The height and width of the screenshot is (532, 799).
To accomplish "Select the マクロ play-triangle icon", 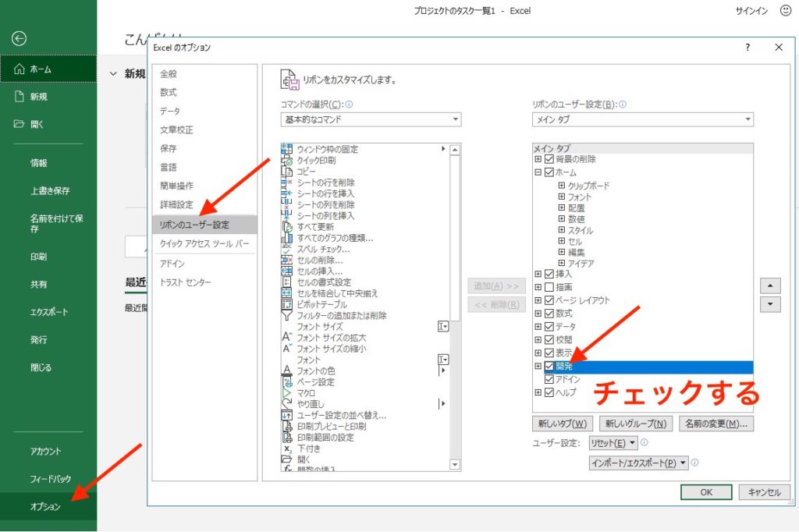I will tap(287, 393).
